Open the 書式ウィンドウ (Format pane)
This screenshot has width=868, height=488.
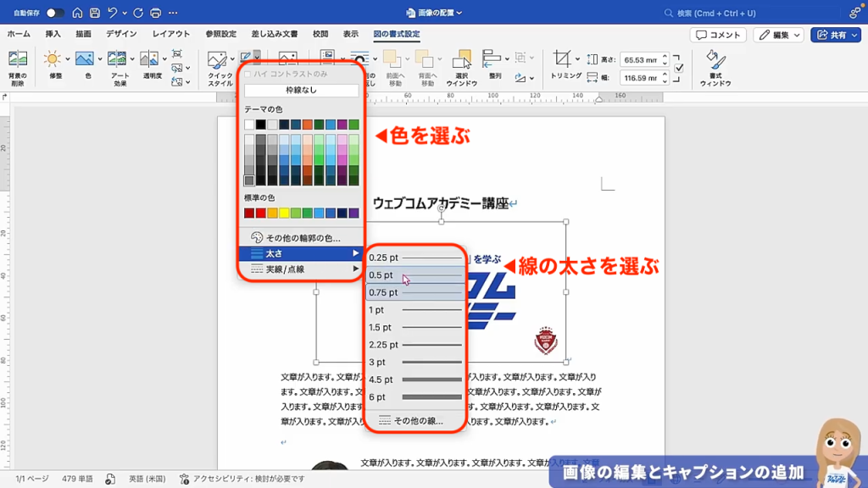(x=716, y=64)
